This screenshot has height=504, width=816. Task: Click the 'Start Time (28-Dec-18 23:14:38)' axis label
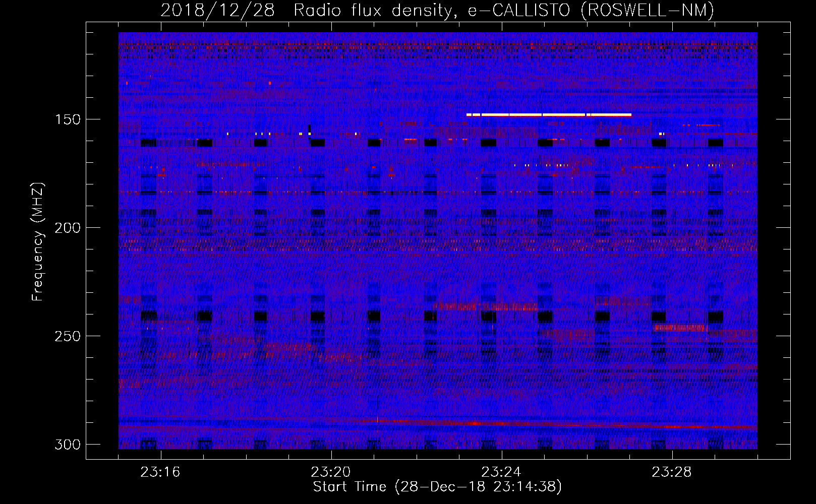point(437,487)
